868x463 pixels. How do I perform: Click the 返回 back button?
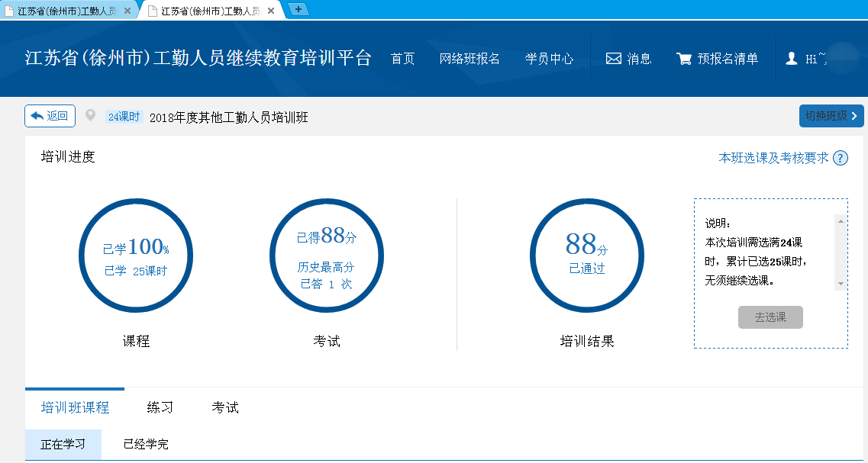point(50,116)
